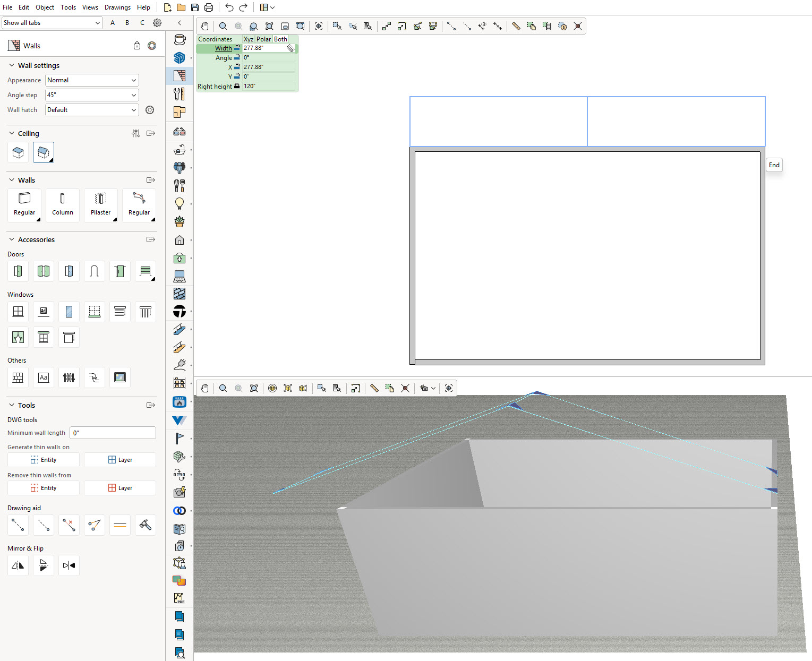The width and height of the screenshot is (812, 661).
Task: Click the Undo arrow icon
Action: 229,7
